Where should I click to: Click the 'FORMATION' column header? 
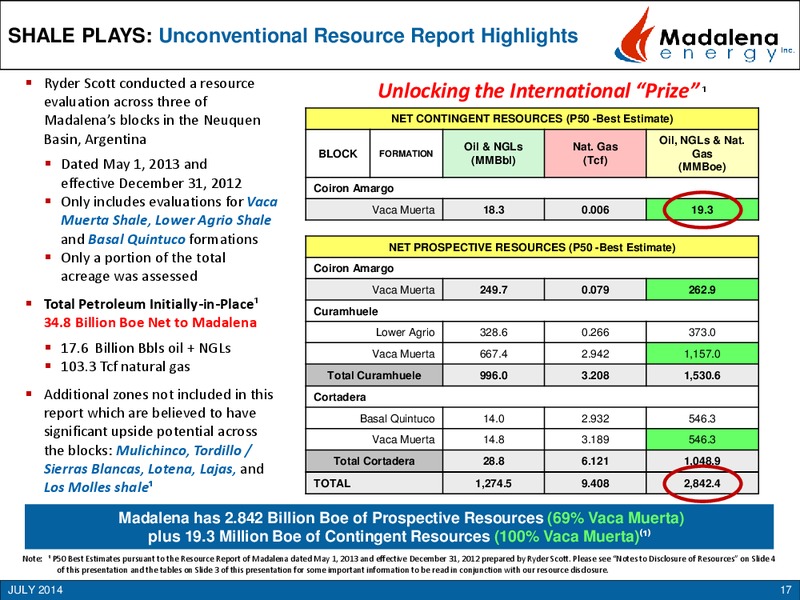[406, 154]
